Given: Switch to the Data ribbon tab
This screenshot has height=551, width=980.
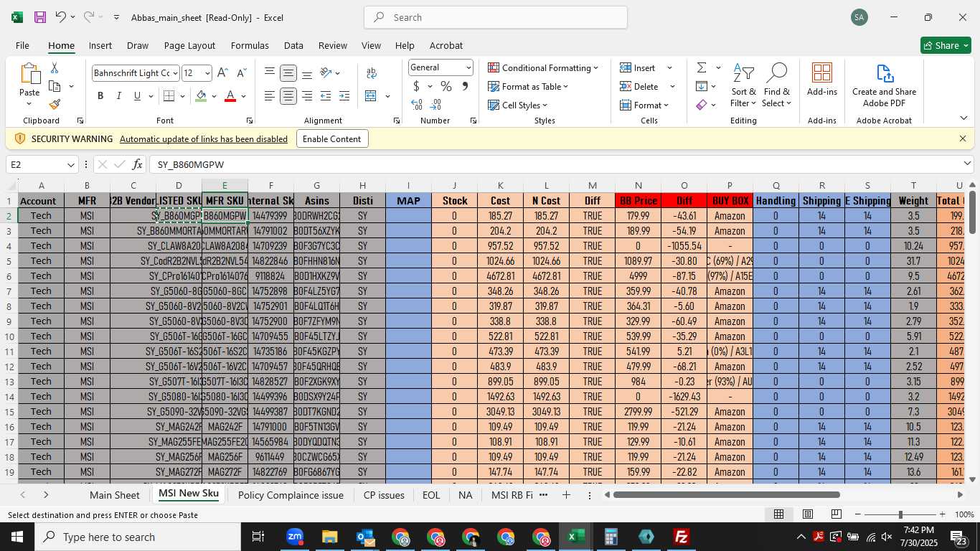Looking at the screenshot, I should 293,45.
